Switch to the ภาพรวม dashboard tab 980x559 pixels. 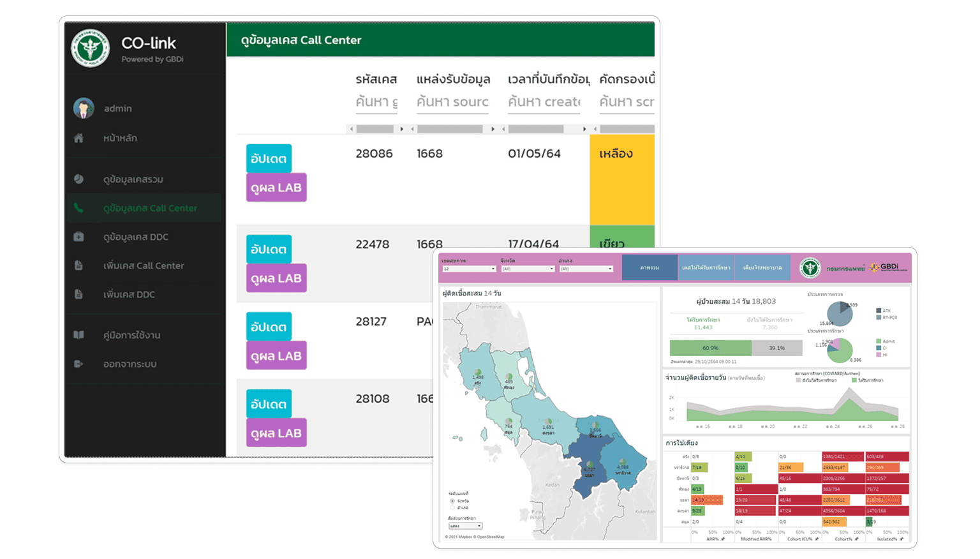tap(650, 268)
